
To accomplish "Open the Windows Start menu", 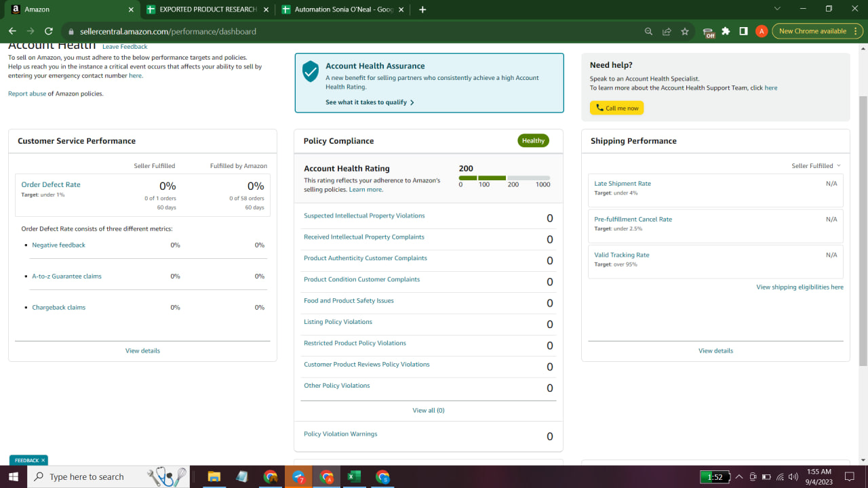I will pyautogui.click(x=14, y=476).
